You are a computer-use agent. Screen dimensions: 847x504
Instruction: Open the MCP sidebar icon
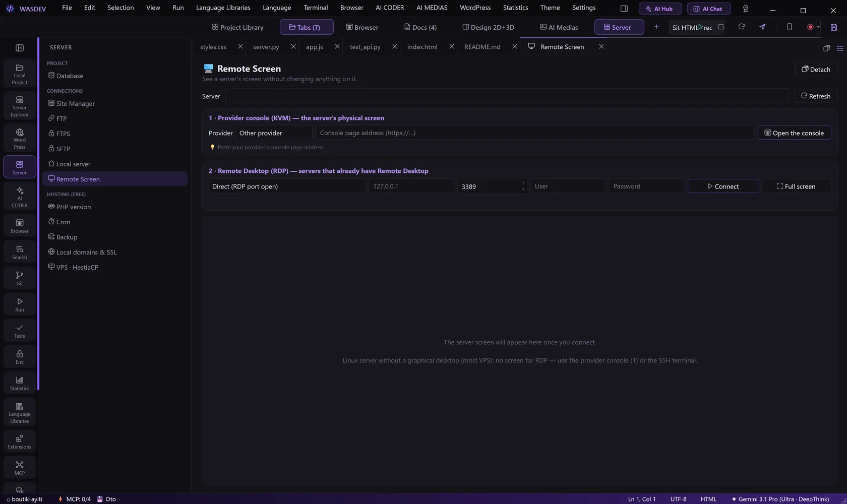click(20, 468)
